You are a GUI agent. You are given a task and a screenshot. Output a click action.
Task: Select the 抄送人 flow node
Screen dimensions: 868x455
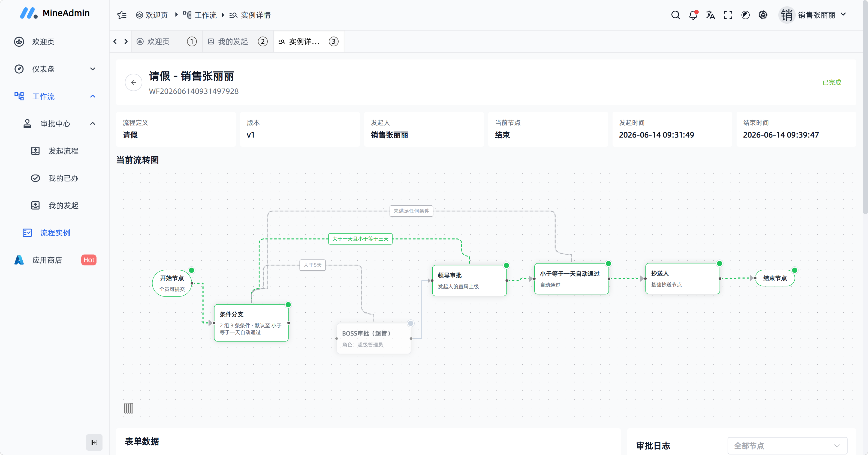click(682, 279)
